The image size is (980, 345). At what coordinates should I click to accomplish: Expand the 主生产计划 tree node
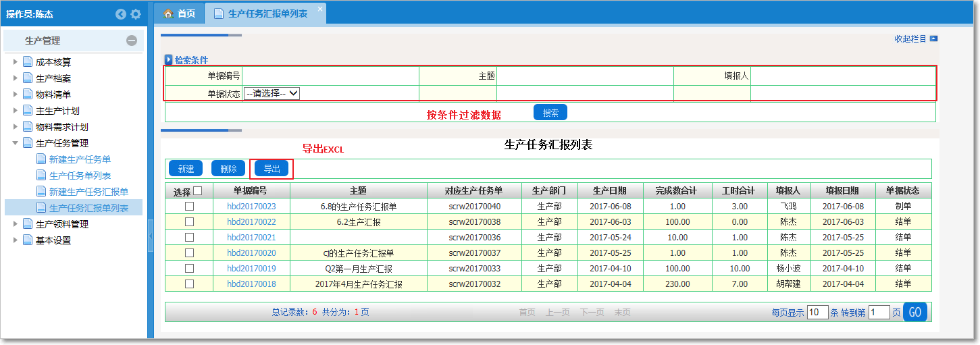click(x=16, y=111)
